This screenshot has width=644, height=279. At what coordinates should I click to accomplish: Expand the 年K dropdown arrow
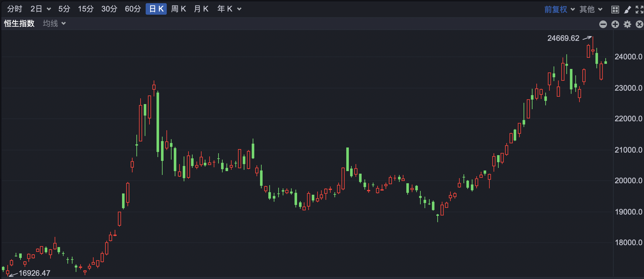pos(239,9)
